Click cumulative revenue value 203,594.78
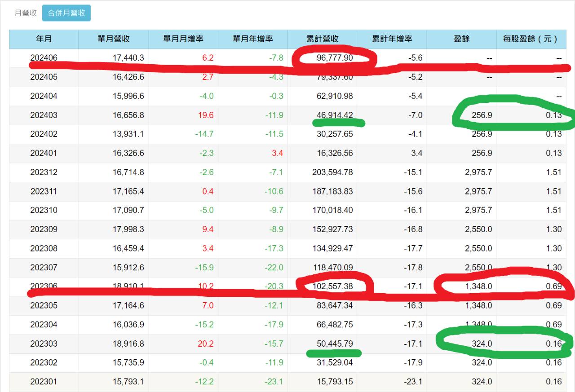This screenshot has height=392, width=575. click(x=332, y=172)
